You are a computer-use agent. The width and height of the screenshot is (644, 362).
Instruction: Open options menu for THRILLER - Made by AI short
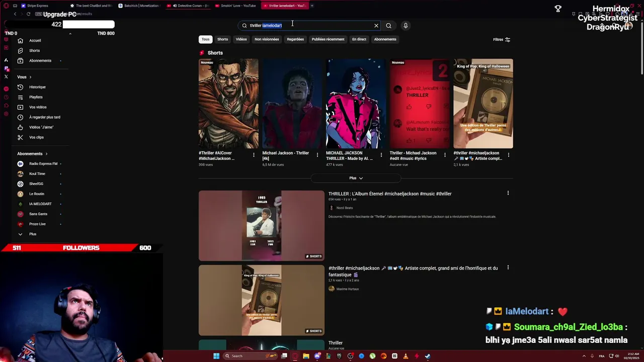click(x=381, y=155)
